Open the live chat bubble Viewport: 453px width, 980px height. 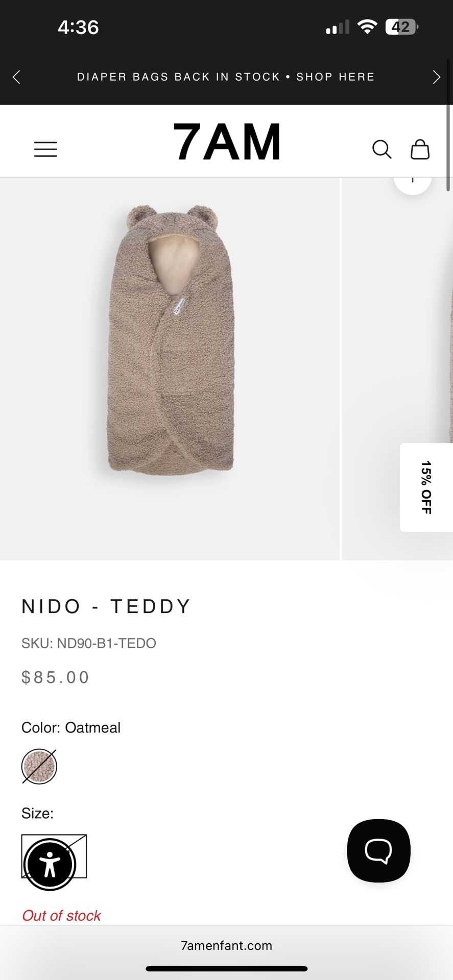(378, 850)
